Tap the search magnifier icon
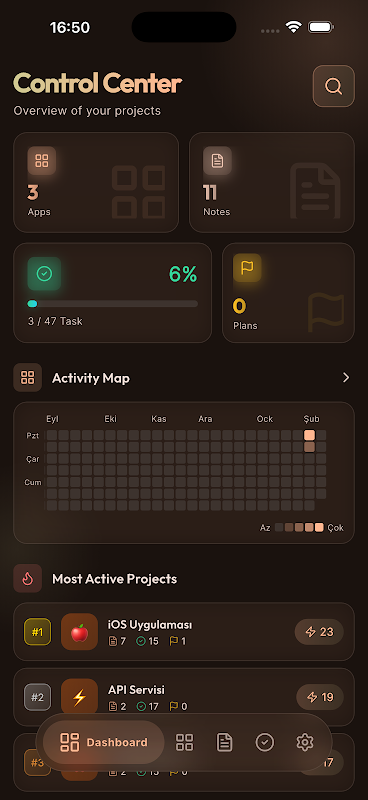Screen dimensions: 368x800 pos(333,86)
